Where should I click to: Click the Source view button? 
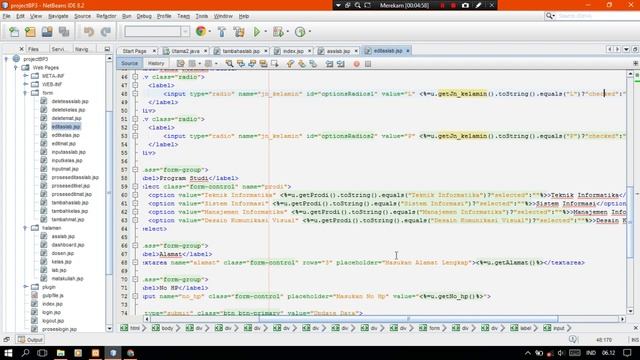pyautogui.click(x=129, y=64)
